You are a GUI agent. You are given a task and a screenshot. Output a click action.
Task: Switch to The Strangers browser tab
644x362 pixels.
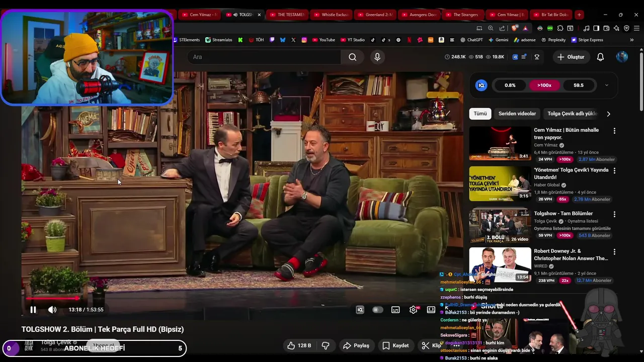coord(462,15)
